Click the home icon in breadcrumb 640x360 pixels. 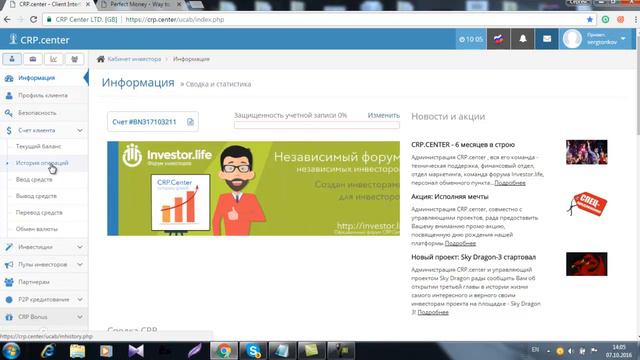pos(101,59)
